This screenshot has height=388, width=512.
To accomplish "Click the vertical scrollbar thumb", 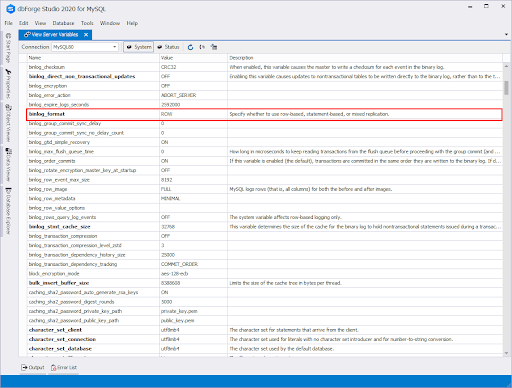I will (x=506, y=88).
